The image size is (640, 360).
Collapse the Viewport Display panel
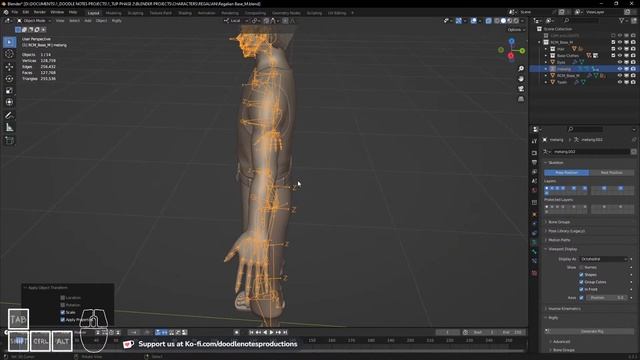(562, 249)
